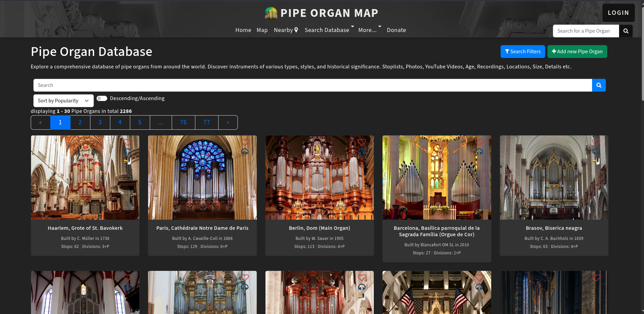Click the heart on the Berlin Dom card
The height and width of the screenshot is (314, 644).
(362, 142)
